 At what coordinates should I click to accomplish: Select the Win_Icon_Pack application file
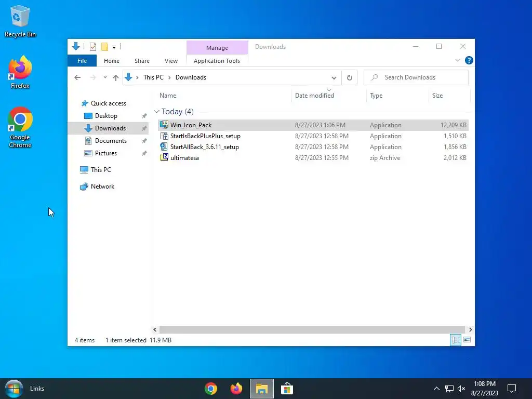pos(313,125)
